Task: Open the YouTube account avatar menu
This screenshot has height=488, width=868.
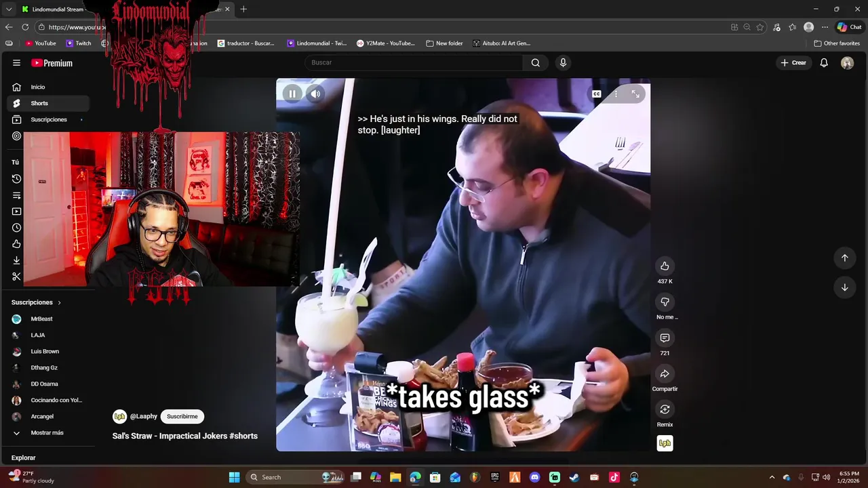Action: [847, 62]
